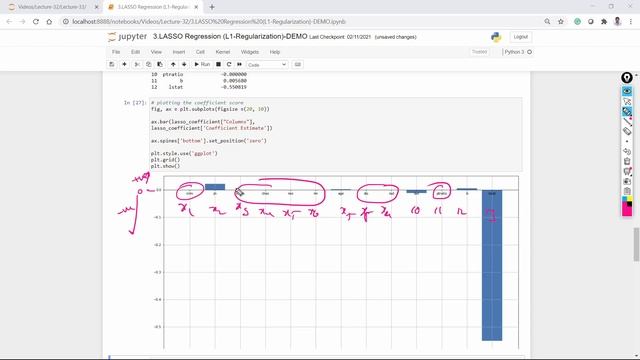640x360 pixels.
Task: Reload the page
Action: click(36, 22)
